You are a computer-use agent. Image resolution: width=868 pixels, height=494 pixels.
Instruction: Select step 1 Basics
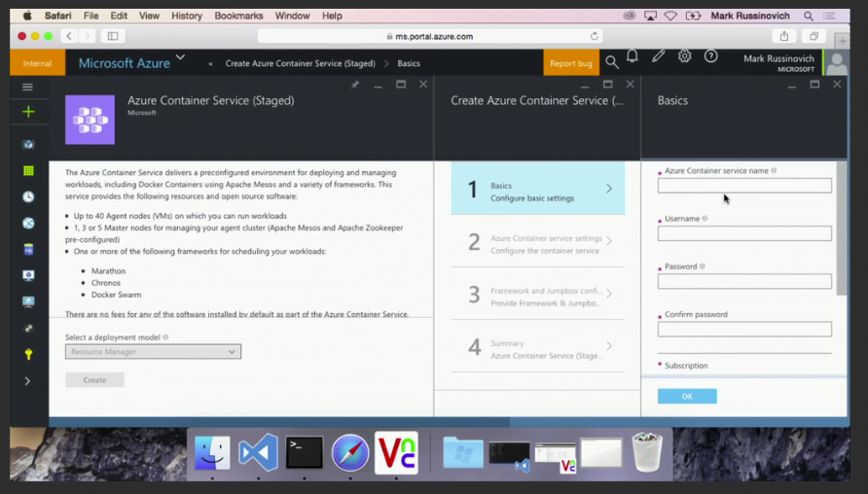tap(537, 189)
